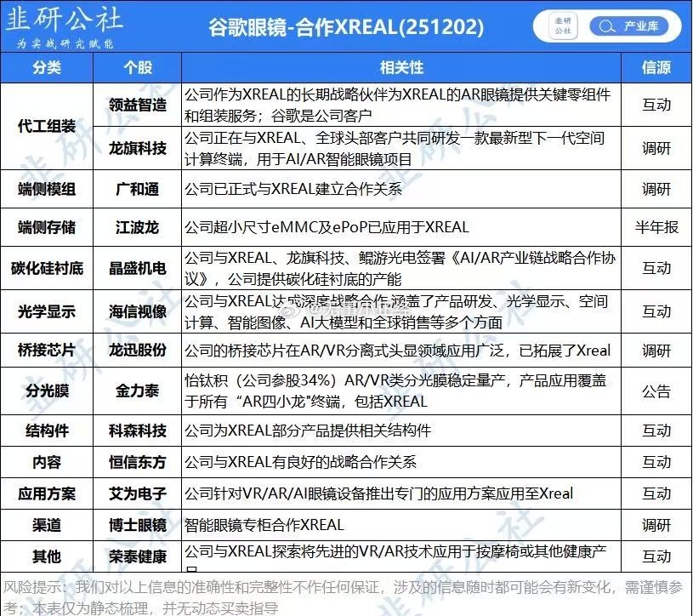Click the 信源 column header

pos(656,68)
